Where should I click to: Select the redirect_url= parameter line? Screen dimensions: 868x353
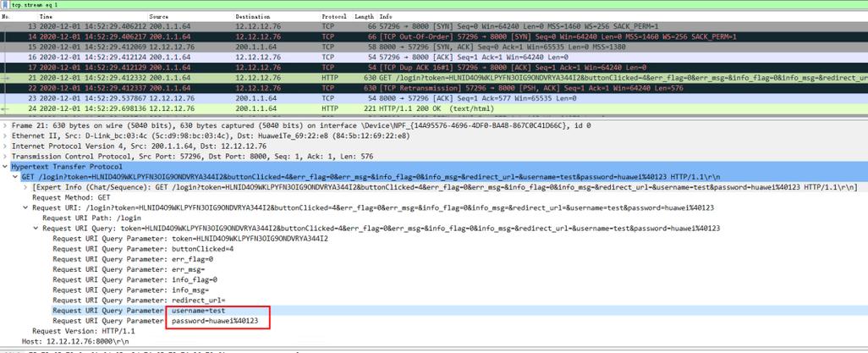click(139, 301)
